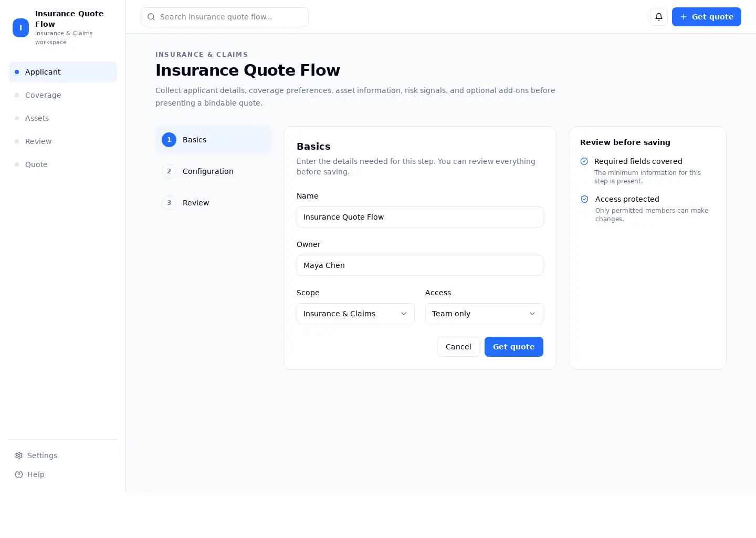Click the Help question mark icon
The image size is (756, 538).
[19, 474]
